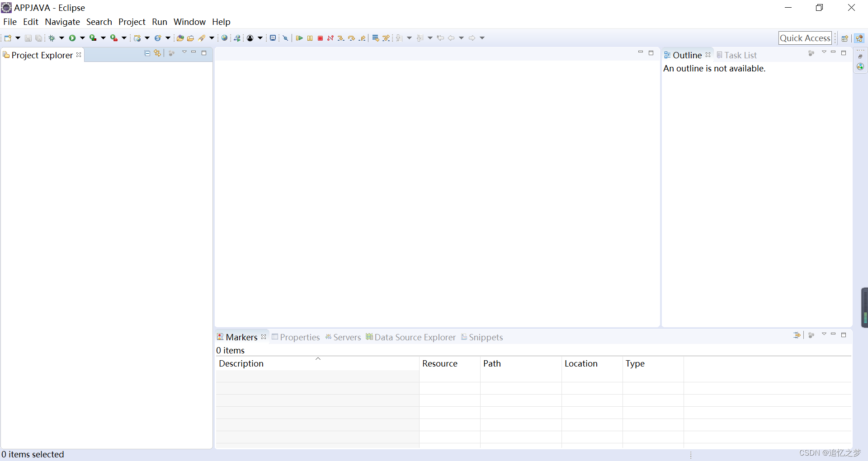Terminate the running process

pos(320,38)
